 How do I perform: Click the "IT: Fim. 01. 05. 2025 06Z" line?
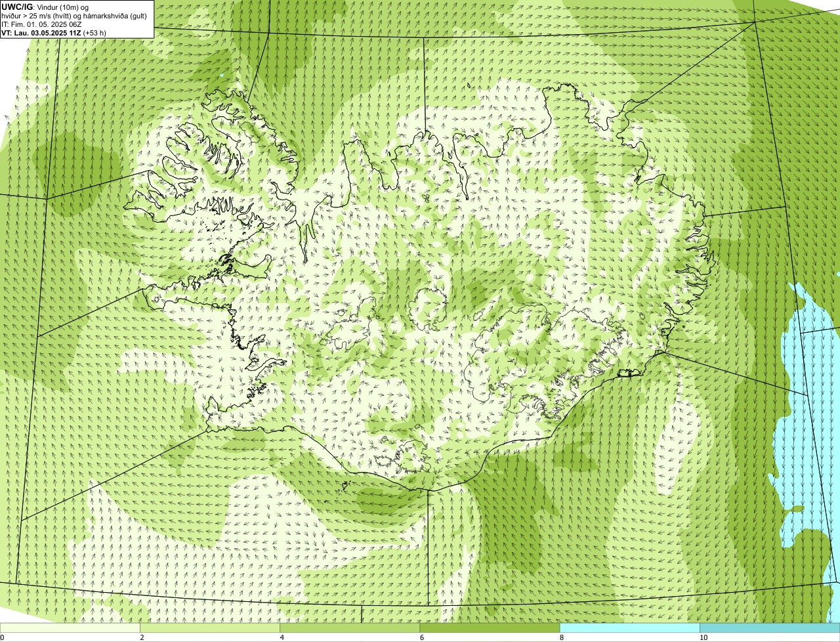42,24
